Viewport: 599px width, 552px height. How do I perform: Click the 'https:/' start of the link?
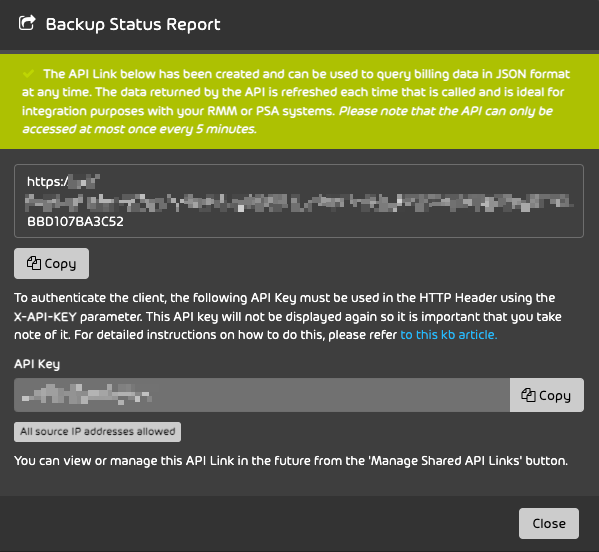point(47,181)
